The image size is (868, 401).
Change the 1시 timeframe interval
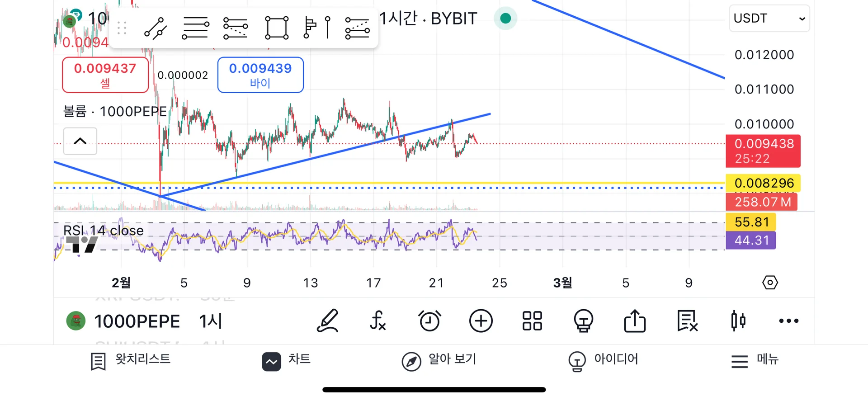pyautogui.click(x=211, y=321)
